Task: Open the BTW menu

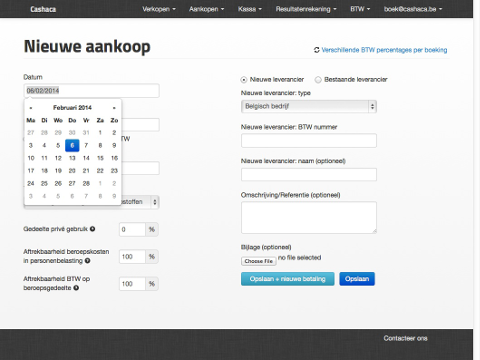Action: (x=360, y=9)
